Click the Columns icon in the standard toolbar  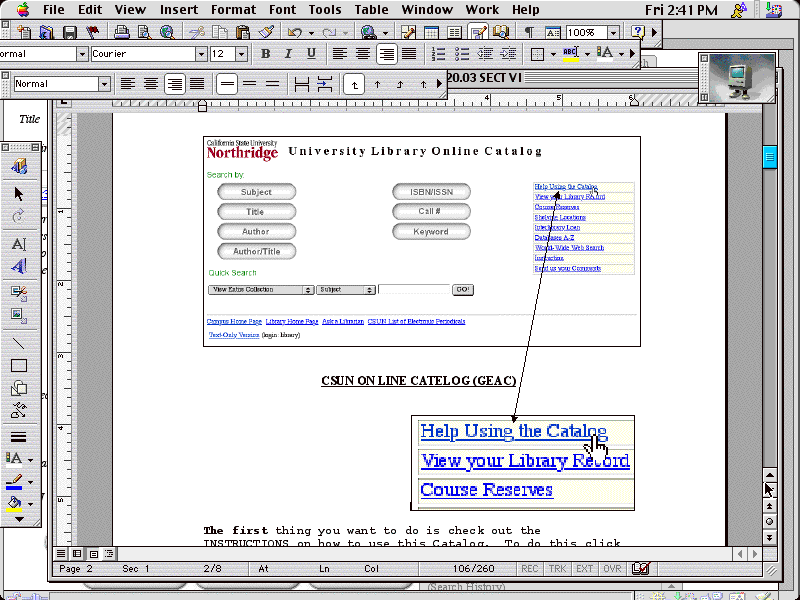[454, 33]
